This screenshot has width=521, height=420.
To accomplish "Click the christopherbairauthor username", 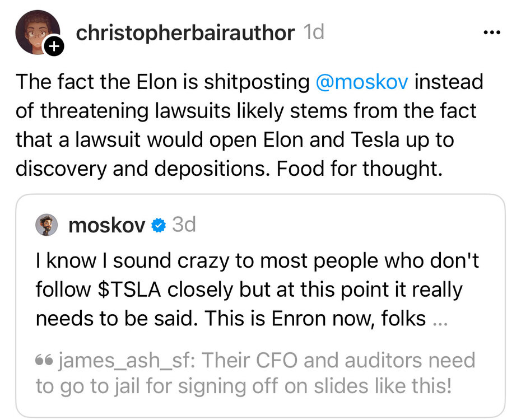I will click(x=185, y=33).
